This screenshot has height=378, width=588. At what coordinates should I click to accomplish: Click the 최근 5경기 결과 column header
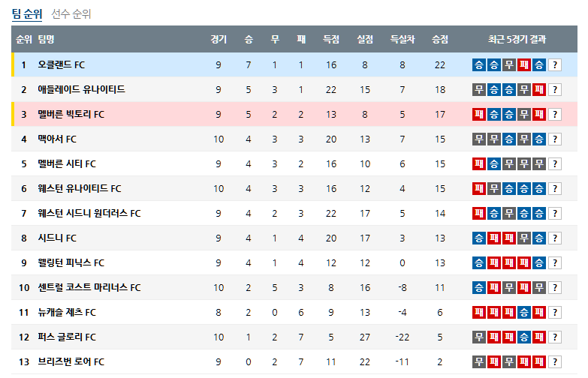coord(517,40)
